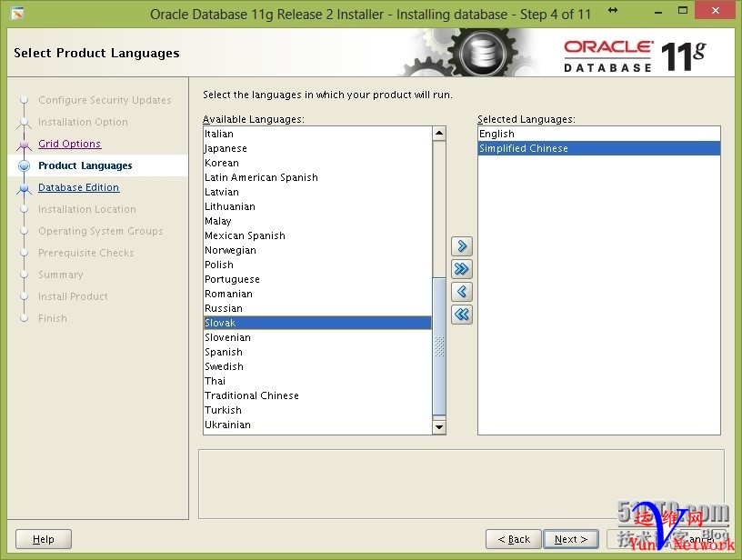Select Portuguese in the list
This screenshot has height=560, width=742.
317,279
